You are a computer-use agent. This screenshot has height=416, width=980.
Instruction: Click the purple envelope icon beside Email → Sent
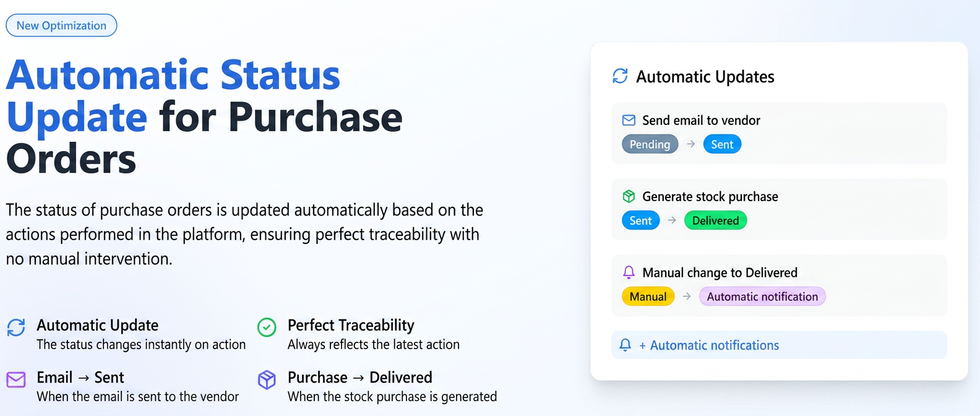tap(16, 379)
